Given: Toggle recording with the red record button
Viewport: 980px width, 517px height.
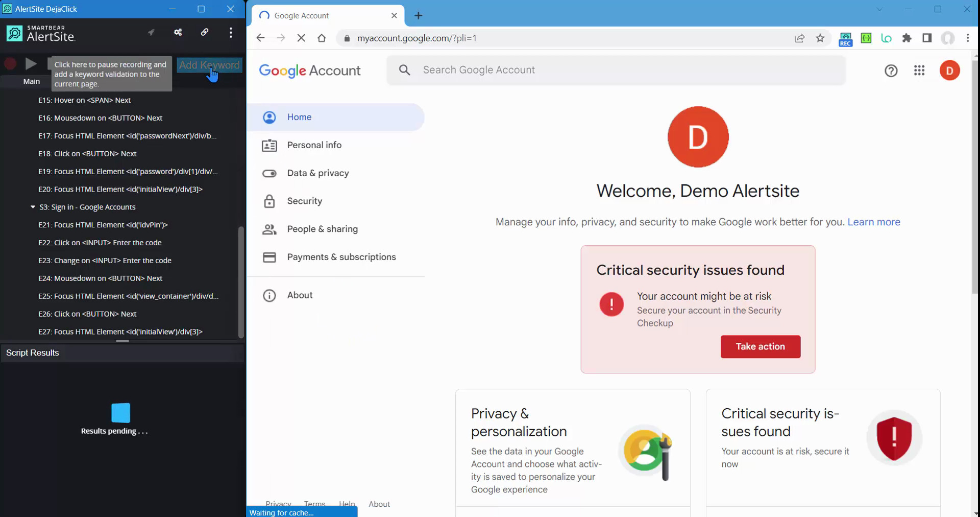Looking at the screenshot, I should click(10, 63).
